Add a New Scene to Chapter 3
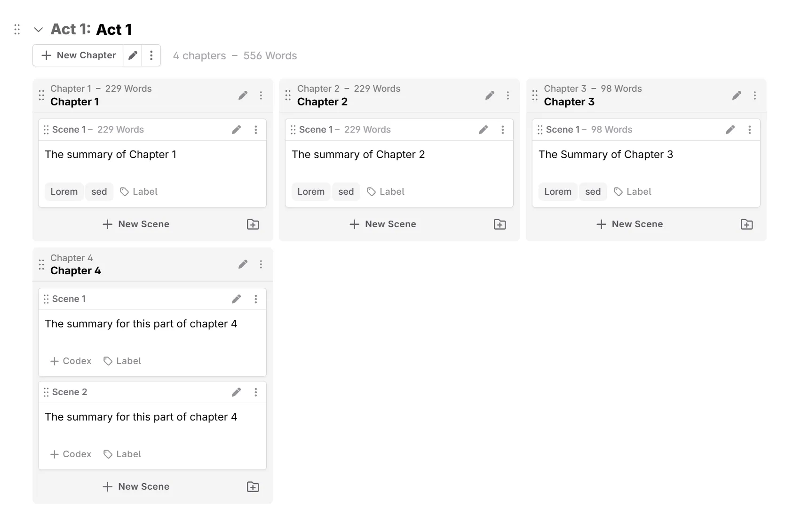 click(629, 224)
